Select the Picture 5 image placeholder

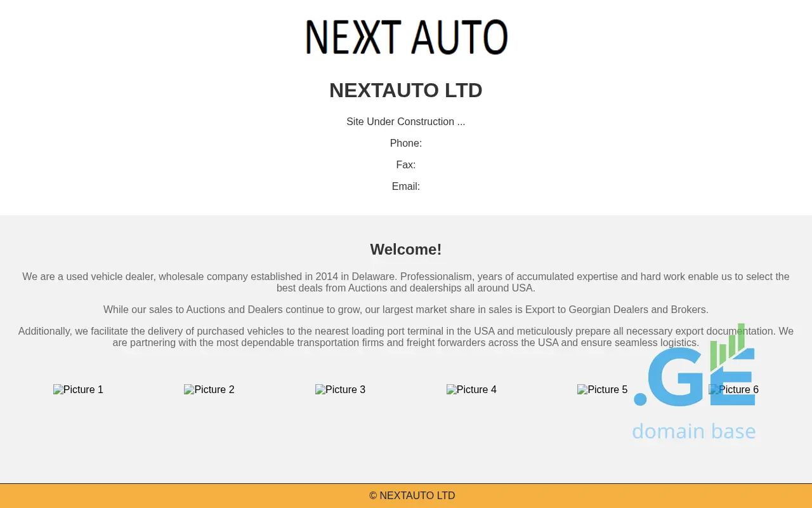click(x=602, y=390)
